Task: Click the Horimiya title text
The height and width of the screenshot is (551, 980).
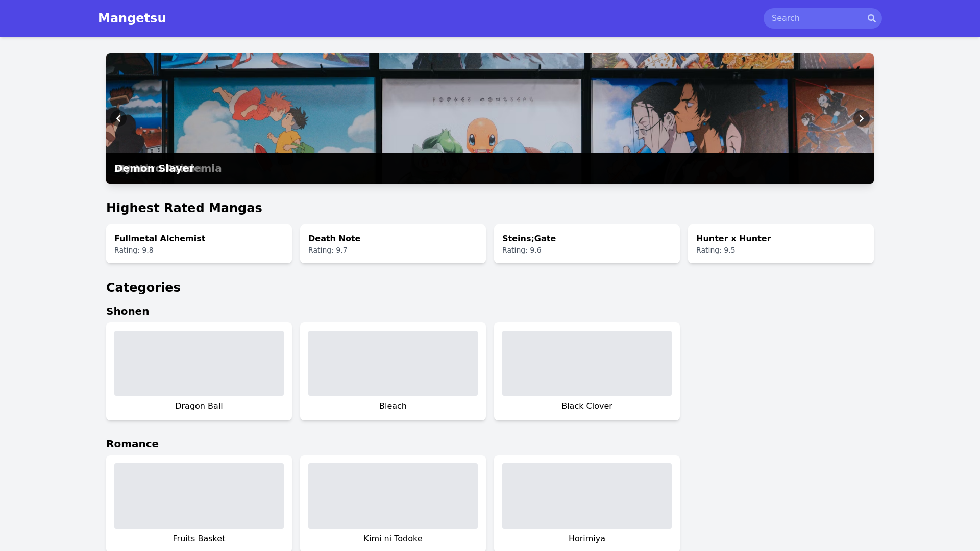Action: click(x=587, y=539)
